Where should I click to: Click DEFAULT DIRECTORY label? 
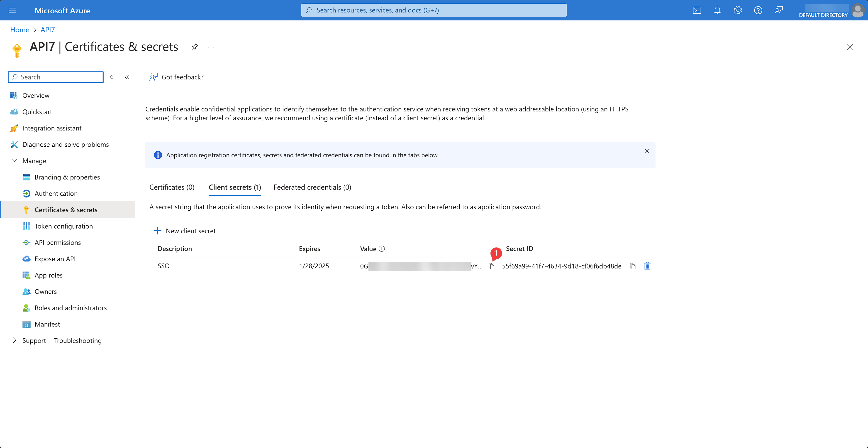823,15
